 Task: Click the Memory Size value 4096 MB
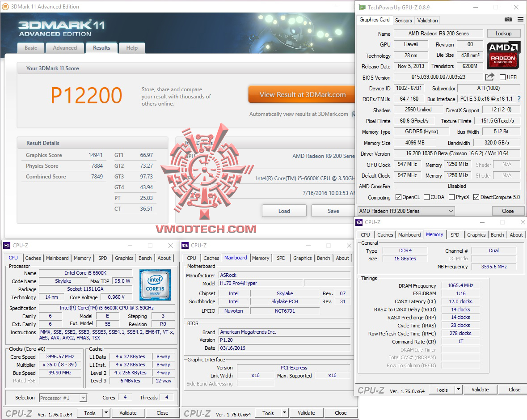415,143
